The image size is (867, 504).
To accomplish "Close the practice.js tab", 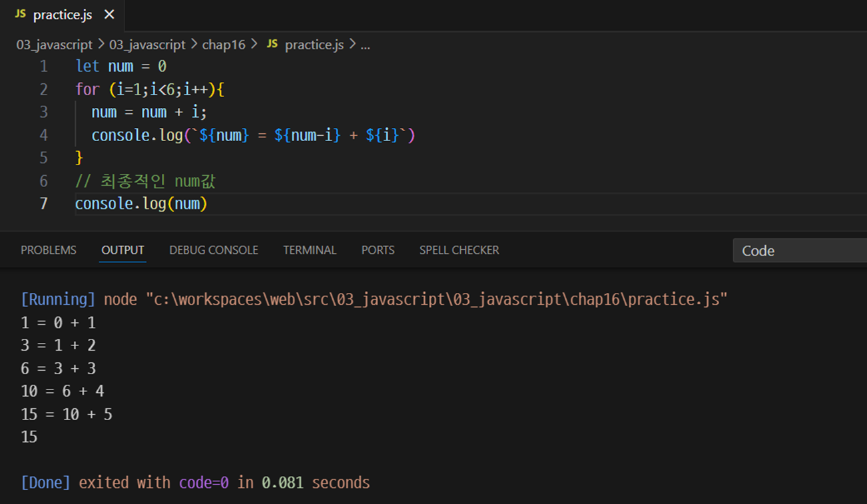I will click(x=109, y=15).
